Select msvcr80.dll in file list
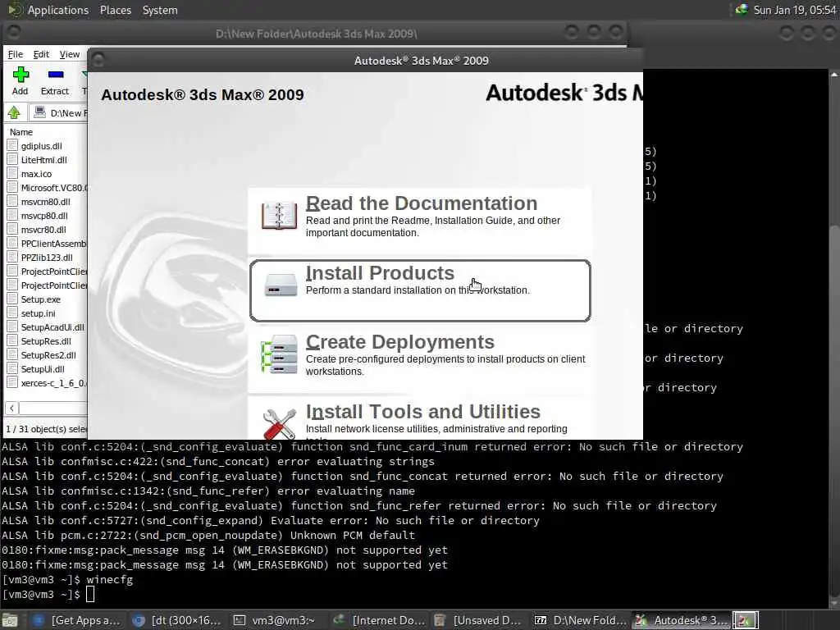This screenshot has height=630, width=840. [43, 230]
